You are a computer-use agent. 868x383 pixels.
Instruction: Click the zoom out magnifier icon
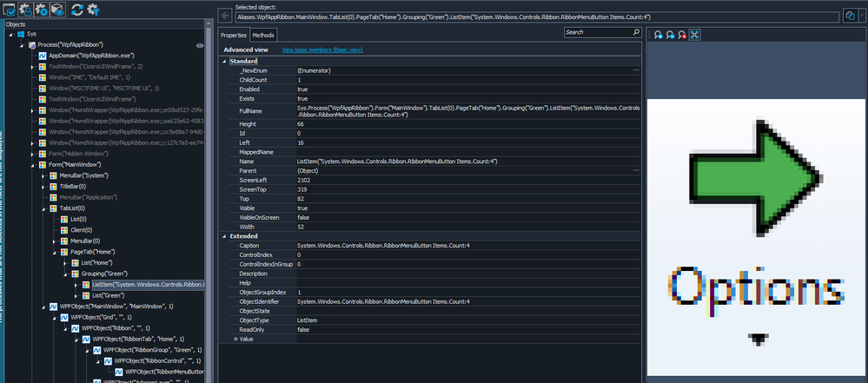pos(671,35)
